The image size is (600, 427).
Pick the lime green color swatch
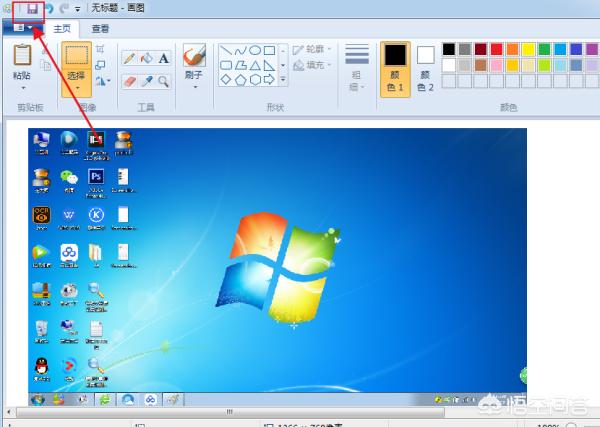[545, 65]
